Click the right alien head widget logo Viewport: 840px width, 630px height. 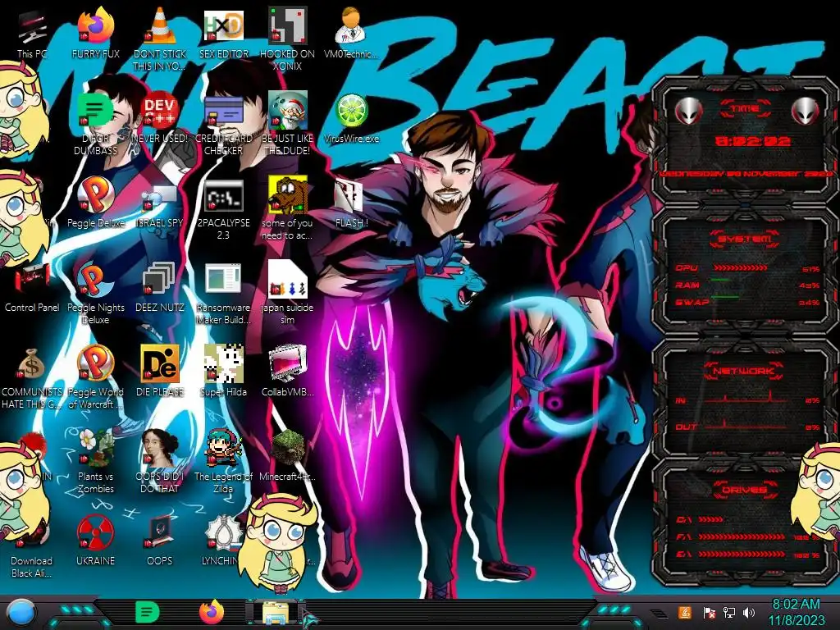pos(806,111)
